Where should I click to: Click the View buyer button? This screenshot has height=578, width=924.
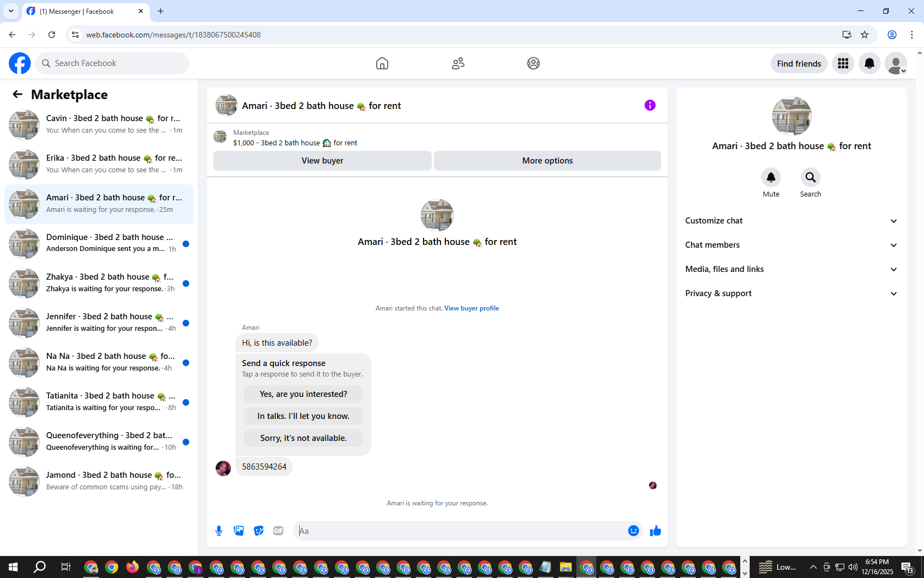(322, 161)
